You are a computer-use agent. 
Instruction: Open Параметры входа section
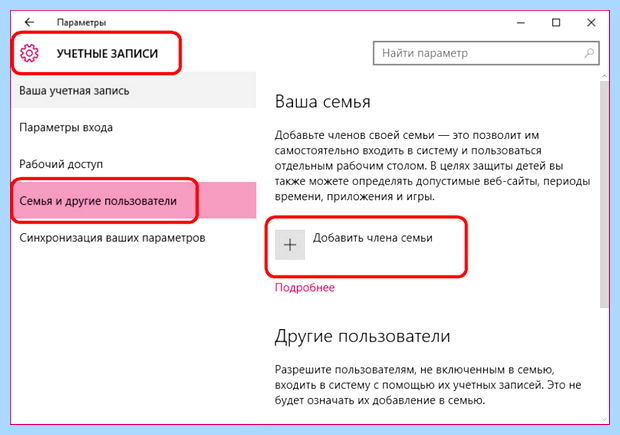click(134, 127)
